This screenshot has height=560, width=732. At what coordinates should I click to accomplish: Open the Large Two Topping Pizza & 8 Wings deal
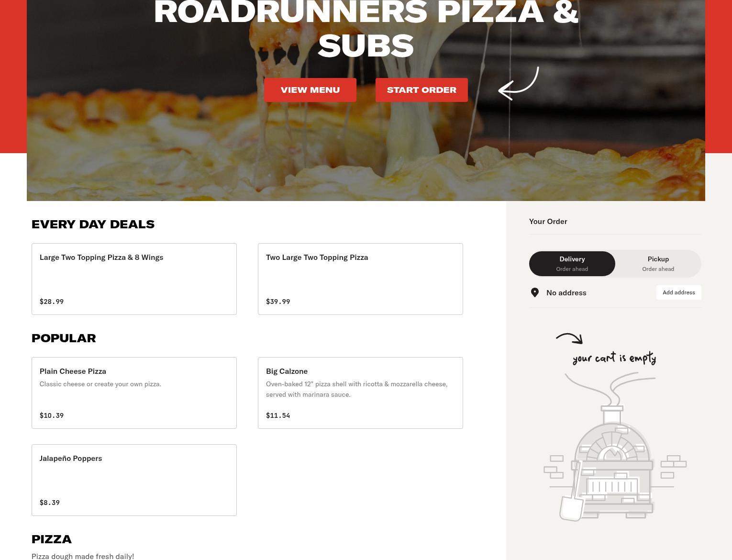(x=134, y=279)
